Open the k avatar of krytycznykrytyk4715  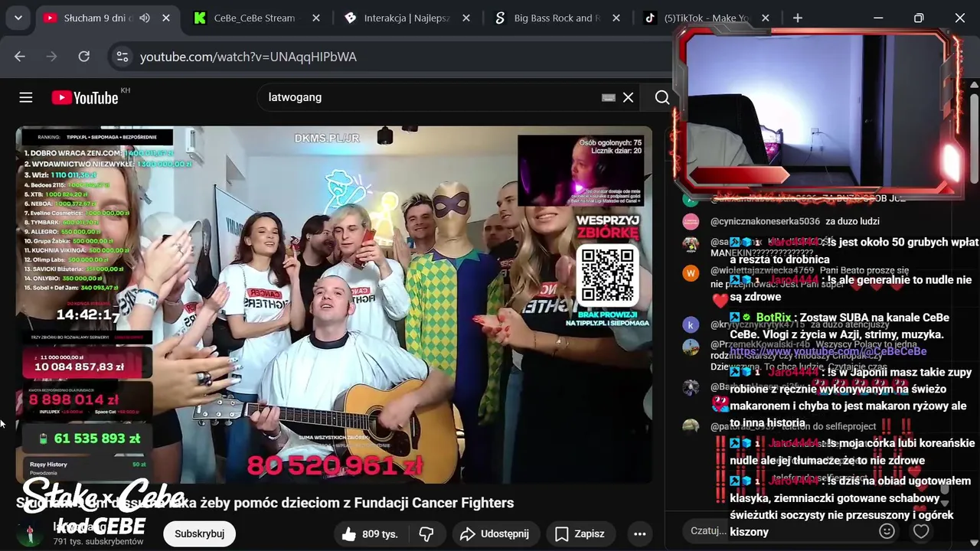coord(691,324)
